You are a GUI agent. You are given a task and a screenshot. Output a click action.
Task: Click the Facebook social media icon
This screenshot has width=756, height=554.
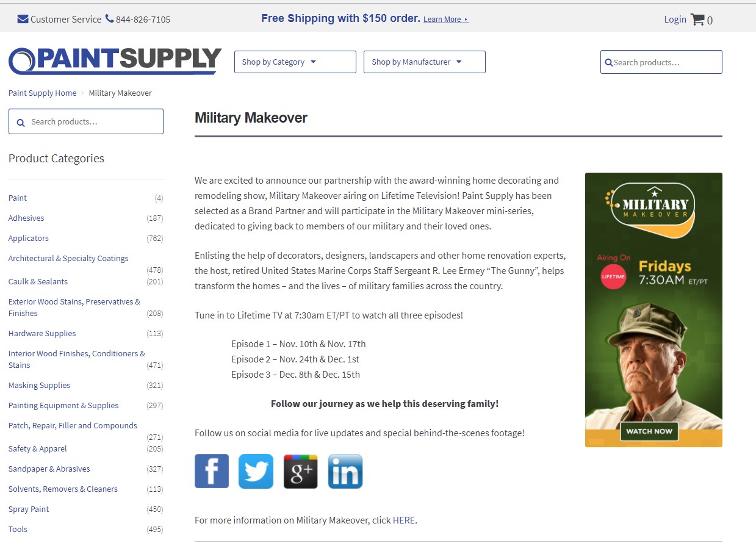tap(212, 471)
